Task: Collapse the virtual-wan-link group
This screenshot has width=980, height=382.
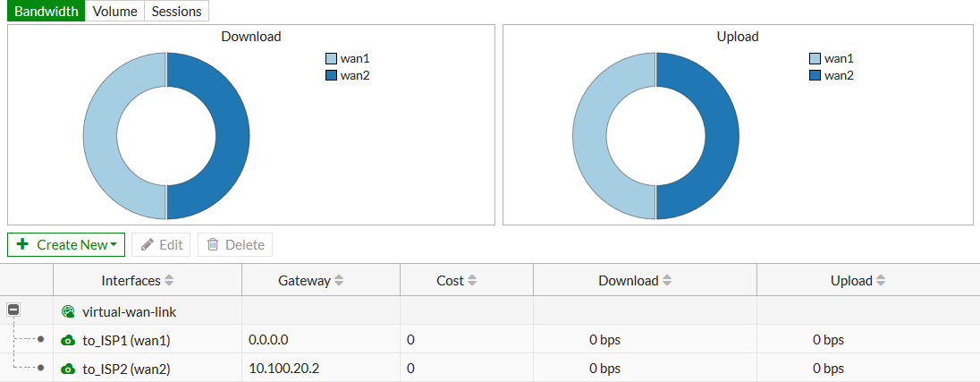Action: pos(13,310)
